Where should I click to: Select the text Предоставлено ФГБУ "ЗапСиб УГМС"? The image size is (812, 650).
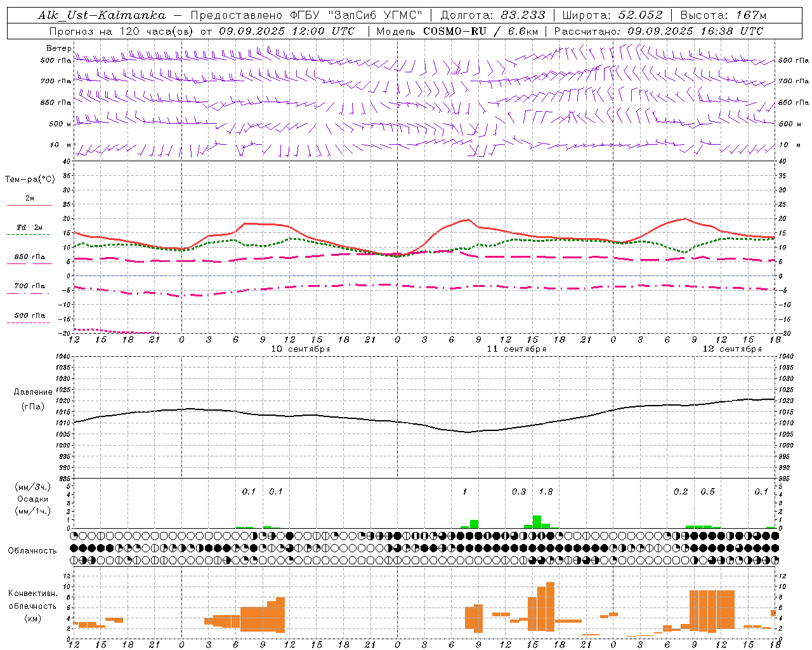(306, 15)
